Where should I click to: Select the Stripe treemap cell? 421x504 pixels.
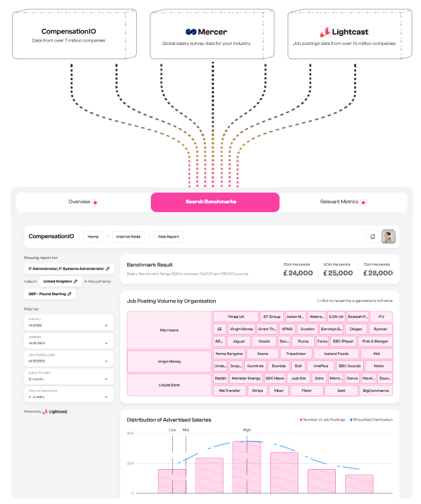tap(257, 391)
